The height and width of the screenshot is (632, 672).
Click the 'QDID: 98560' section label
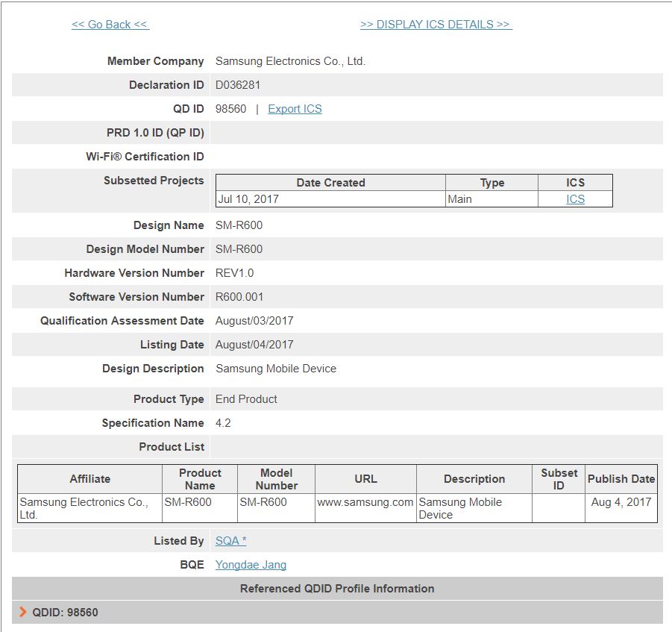tap(65, 613)
